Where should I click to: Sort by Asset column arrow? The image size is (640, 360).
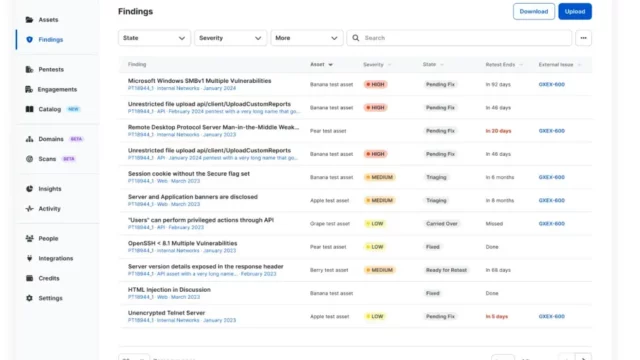click(x=331, y=64)
